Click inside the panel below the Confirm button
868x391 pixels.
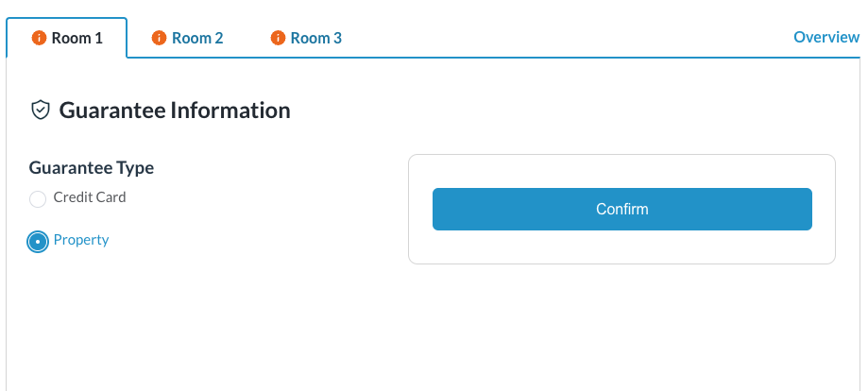621,246
